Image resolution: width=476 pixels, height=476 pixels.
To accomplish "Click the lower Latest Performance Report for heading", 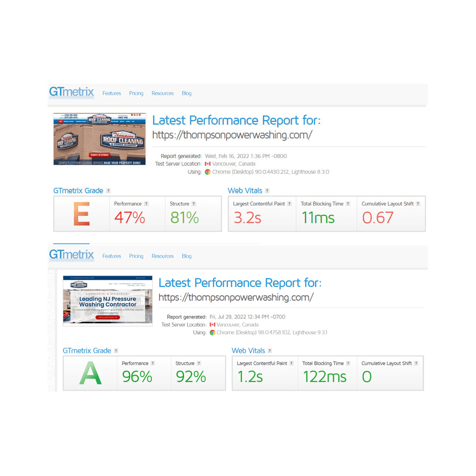I will (240, 283).
